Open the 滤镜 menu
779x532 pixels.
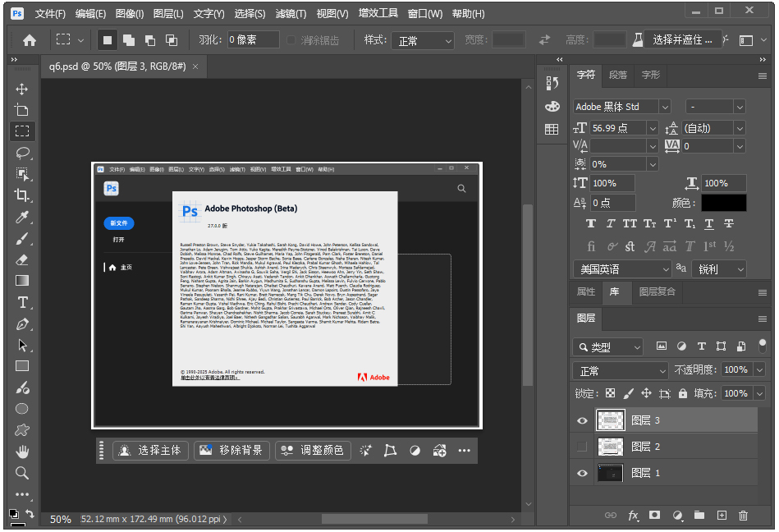(289, 13)
